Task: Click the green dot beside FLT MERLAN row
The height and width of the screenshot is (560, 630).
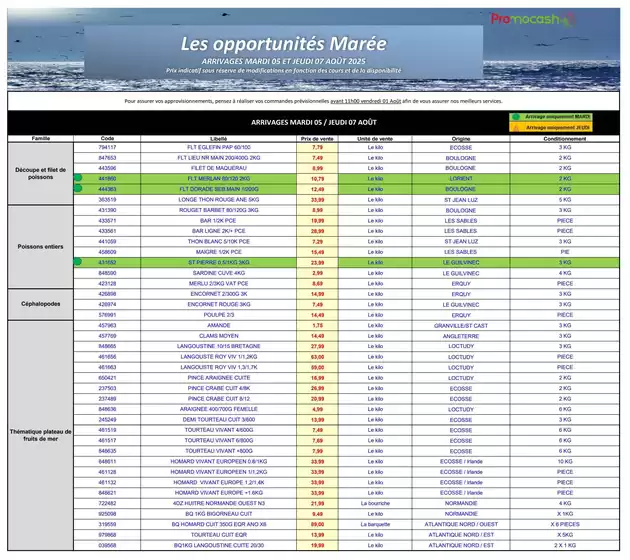Action: coord(78,178)
